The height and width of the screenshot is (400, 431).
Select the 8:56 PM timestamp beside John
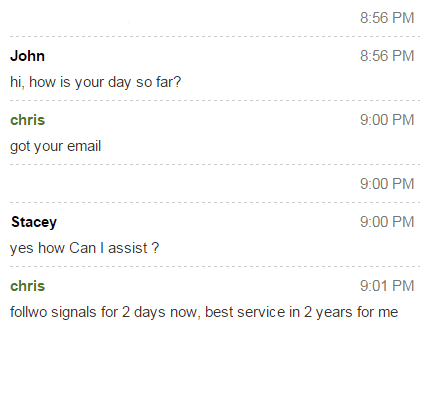click(387, 56)
